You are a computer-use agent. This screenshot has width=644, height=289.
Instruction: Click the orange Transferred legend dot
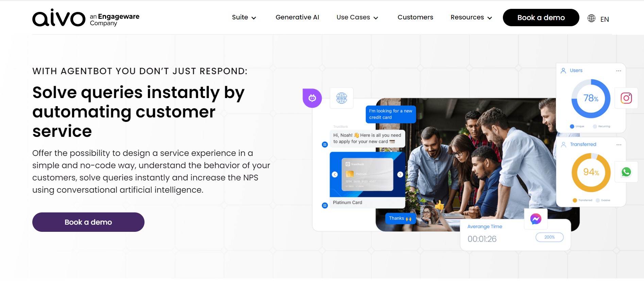575,200
